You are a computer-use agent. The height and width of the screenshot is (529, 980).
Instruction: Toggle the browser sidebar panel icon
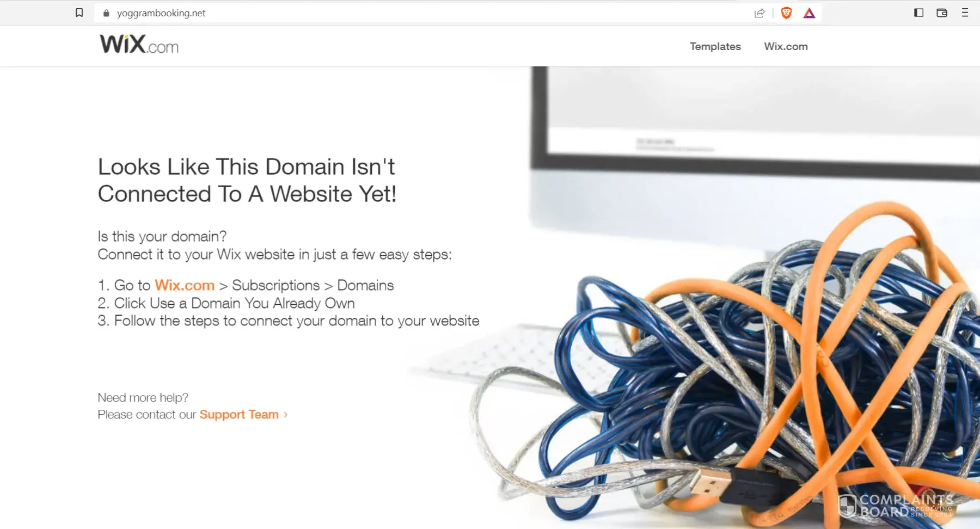[x=918, y=13]
